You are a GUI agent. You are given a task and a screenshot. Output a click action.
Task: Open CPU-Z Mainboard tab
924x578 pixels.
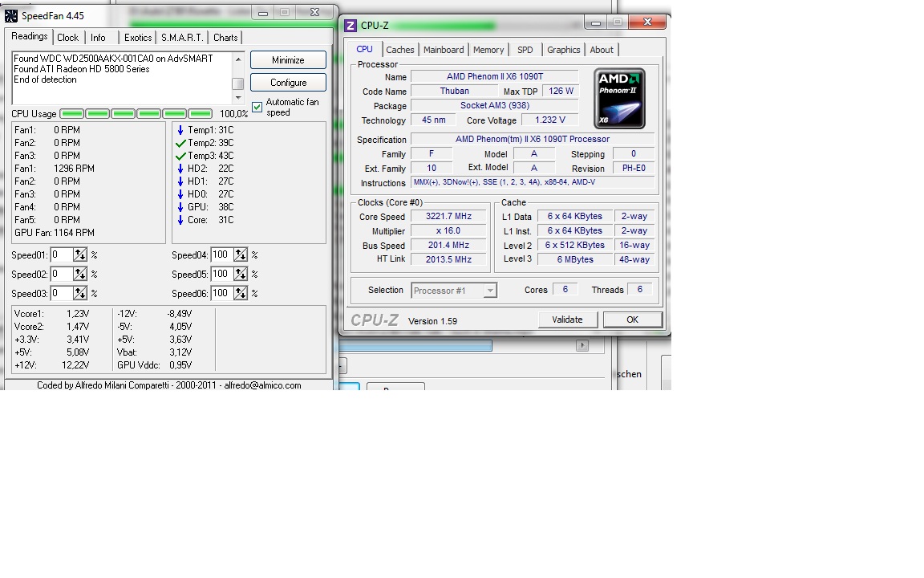coord(444,50)
